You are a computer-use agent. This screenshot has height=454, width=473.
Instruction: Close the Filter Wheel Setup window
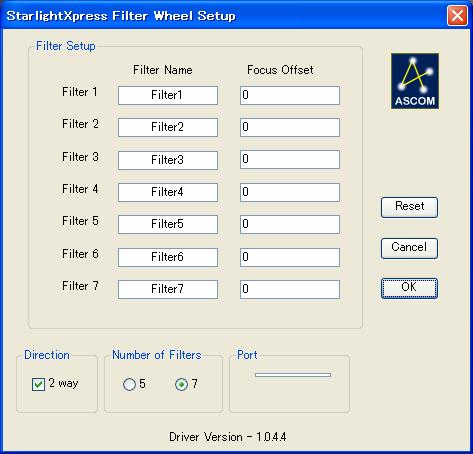(x=457, y=15)
